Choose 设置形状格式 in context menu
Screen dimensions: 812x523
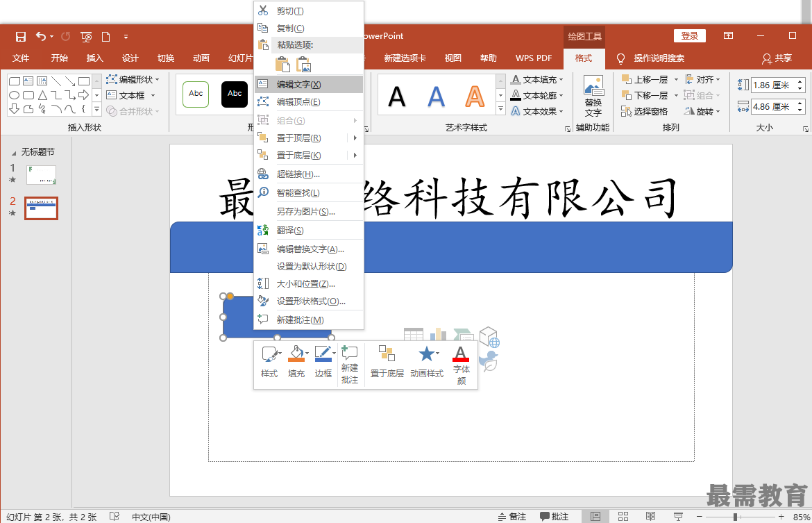[309, 301]
